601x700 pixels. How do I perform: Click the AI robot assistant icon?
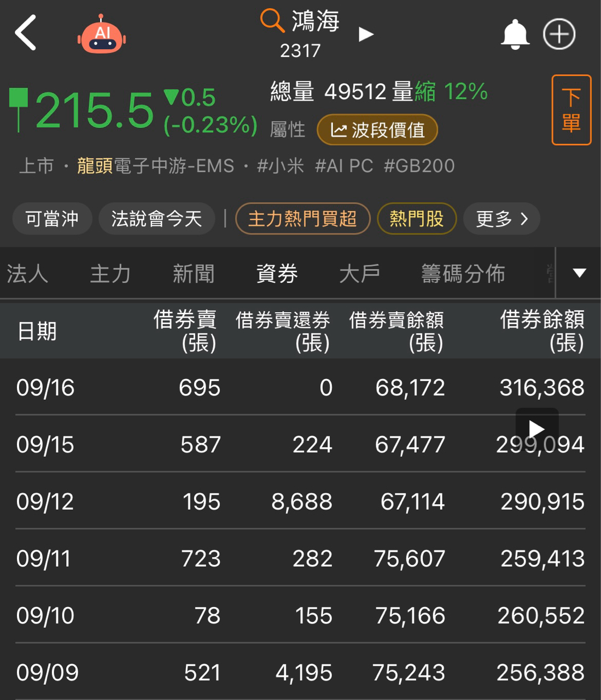coord(102,33)
